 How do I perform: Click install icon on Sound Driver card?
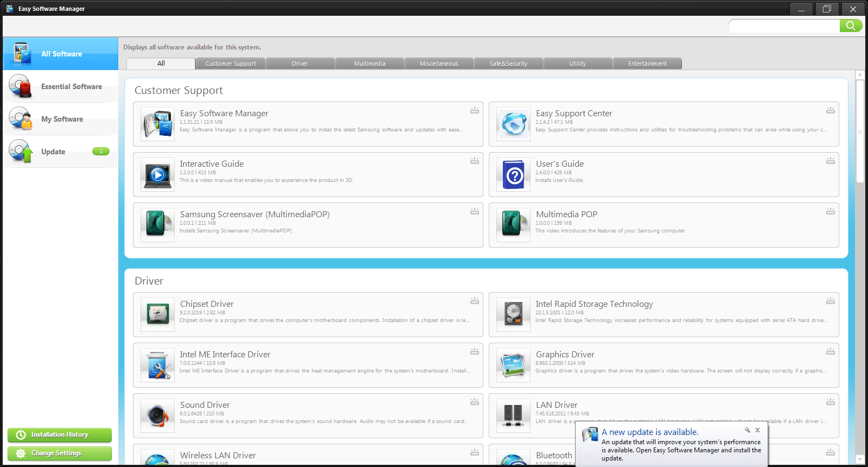tap(475, 402)
